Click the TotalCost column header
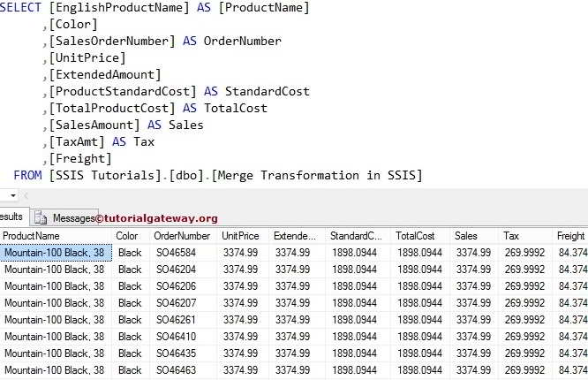Image resolution: width=588 pixels, height=380 pixels. pyautogui.click(x=417, y=236)
